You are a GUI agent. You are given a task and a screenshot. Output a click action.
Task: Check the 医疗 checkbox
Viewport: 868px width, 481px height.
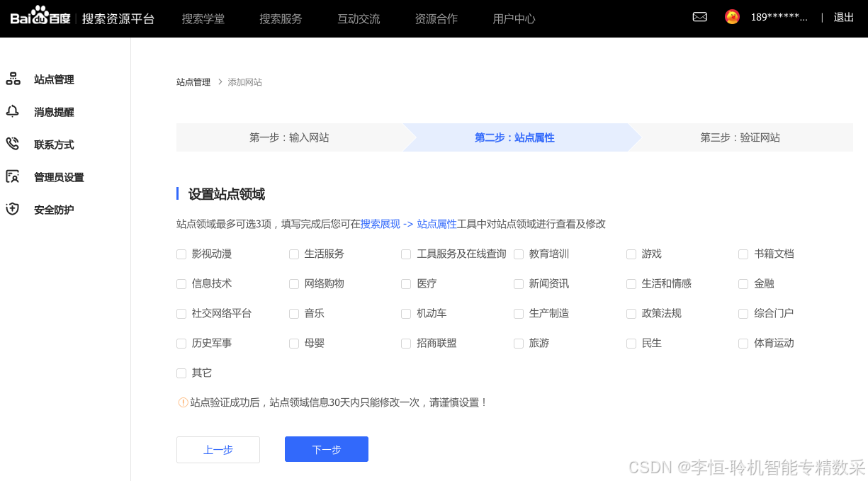coord(406,284)
